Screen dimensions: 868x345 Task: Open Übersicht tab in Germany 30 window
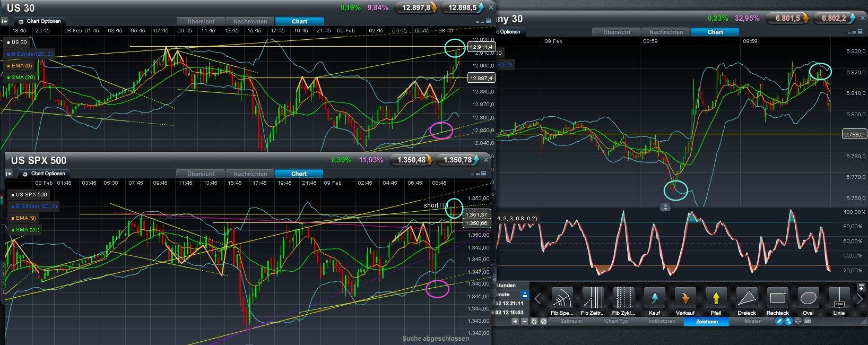click(617, 32)
